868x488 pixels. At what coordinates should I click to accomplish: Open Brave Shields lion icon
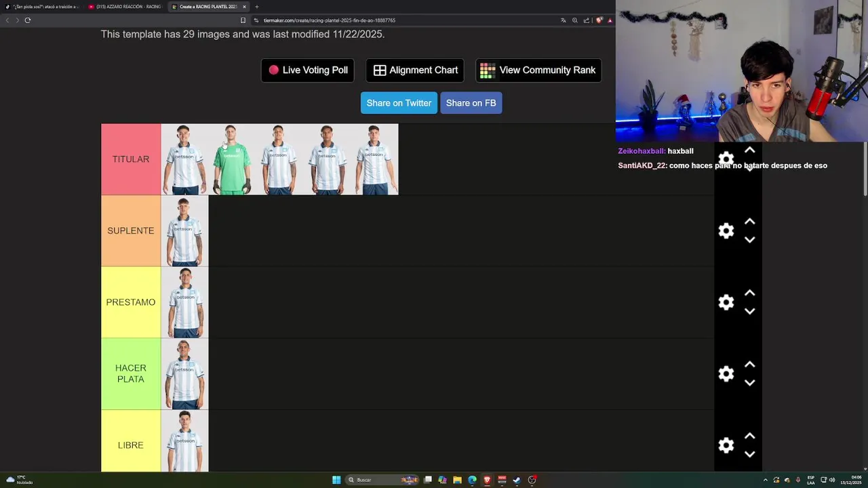coord(599,20)
